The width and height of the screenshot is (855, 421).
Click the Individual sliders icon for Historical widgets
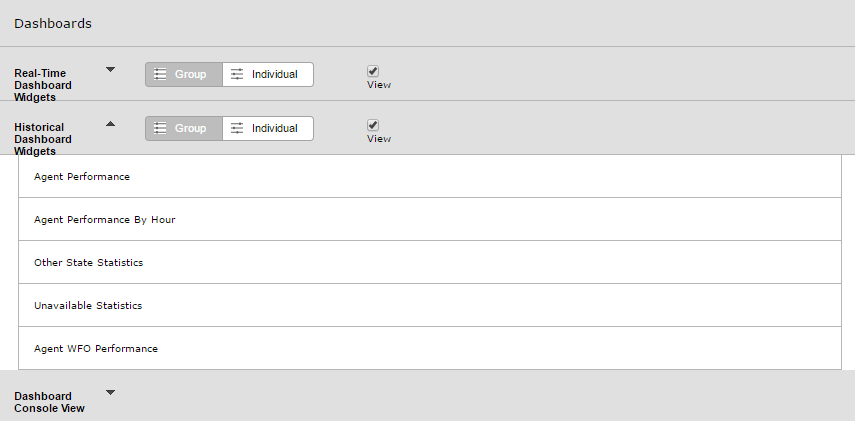click(237, 128)
